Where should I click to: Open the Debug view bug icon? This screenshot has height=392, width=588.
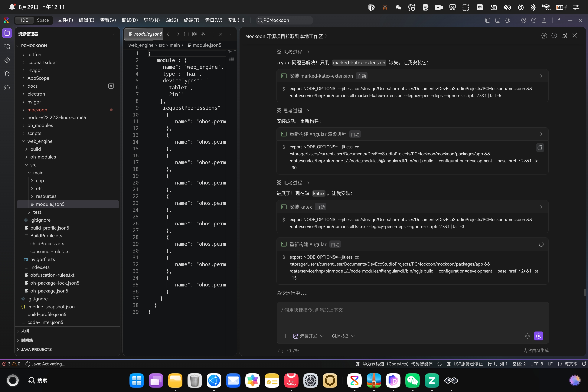7,74
